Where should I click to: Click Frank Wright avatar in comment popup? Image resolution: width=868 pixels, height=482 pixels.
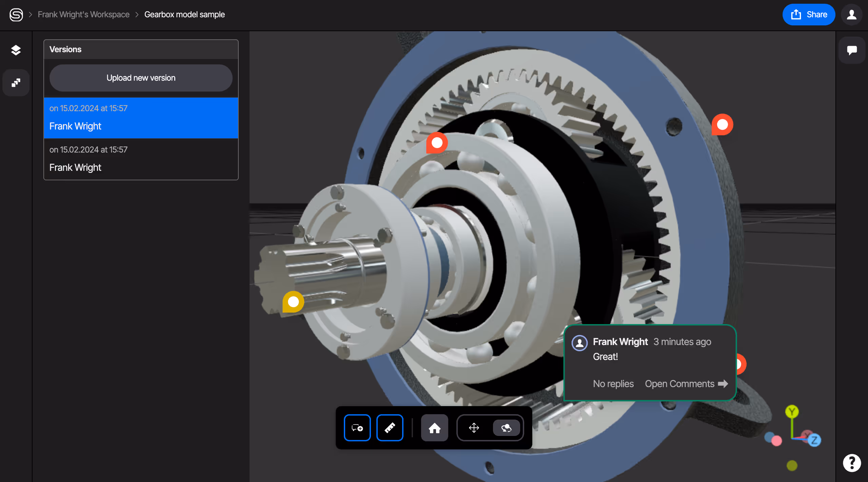[580, 343]
